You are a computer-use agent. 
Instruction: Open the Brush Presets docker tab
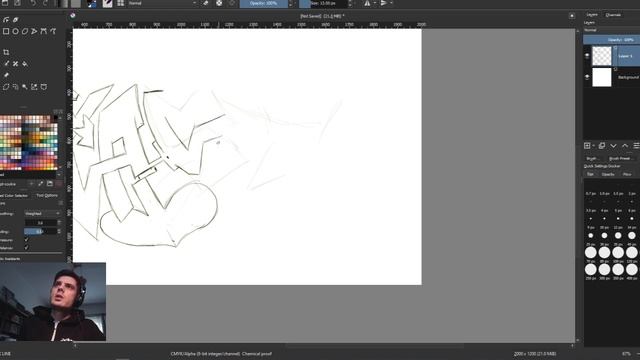[x=620, y=158]
